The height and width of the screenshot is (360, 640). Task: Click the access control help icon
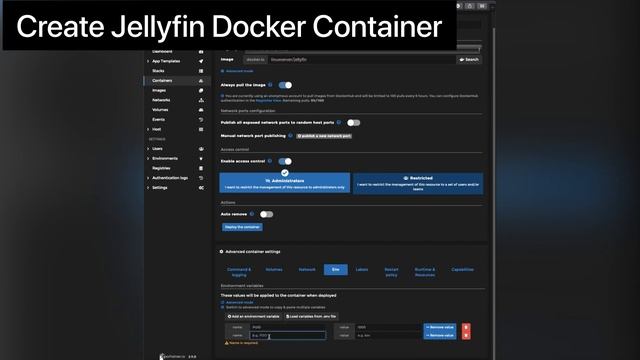270,161
